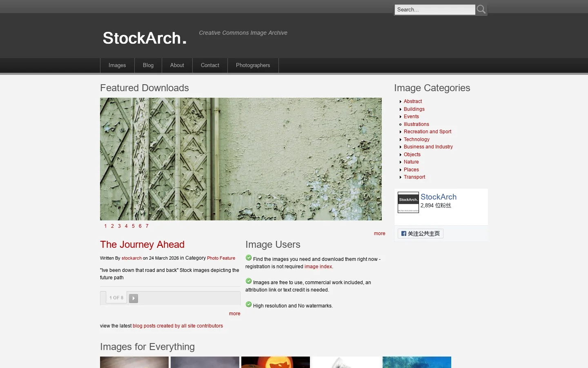The width and height of the screenshot is (588, 368).
Task: Go to featured slide 1
Action: tap(105, 226)
